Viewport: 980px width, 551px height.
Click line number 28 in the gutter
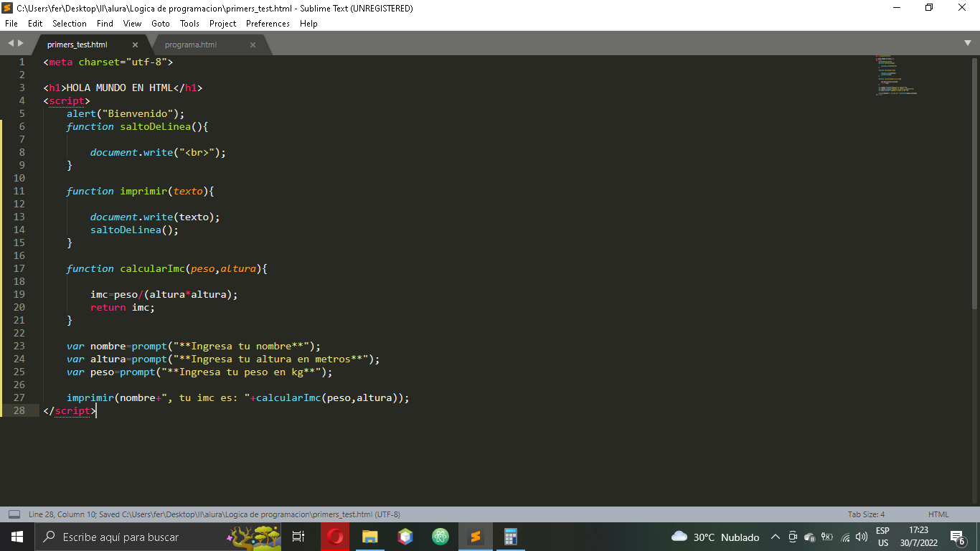tap(19, 410)
